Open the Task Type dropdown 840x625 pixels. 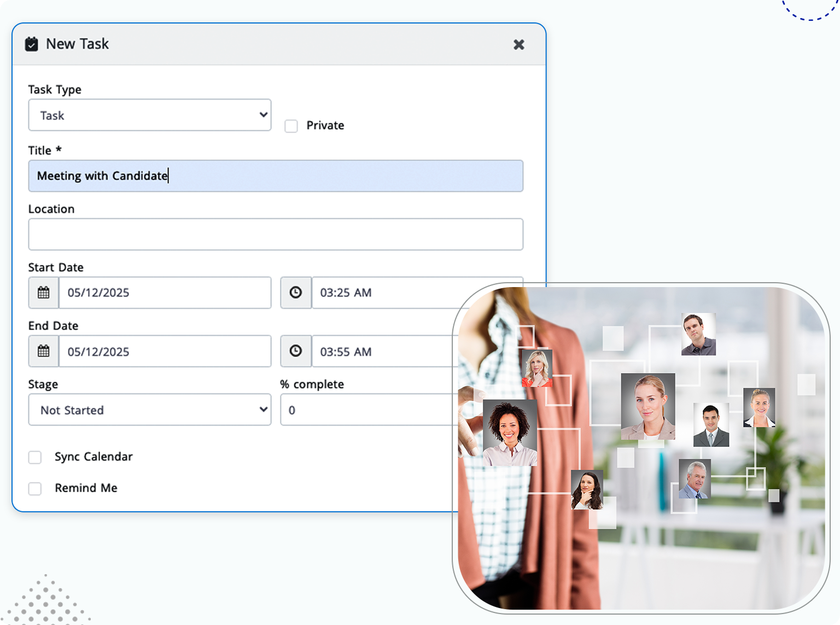(150, 115)
